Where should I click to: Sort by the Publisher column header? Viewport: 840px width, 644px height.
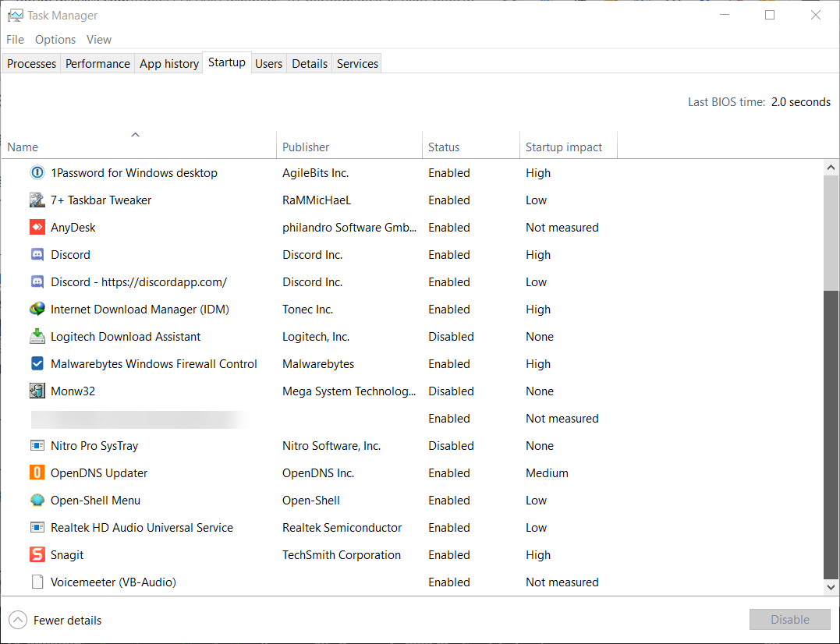coord(349,145)
